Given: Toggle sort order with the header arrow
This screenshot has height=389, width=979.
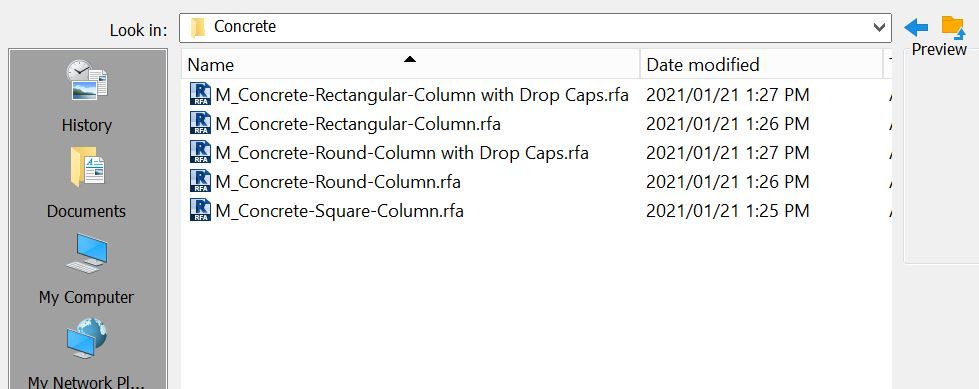Looking at the screenshot, I should pos(410,59).
